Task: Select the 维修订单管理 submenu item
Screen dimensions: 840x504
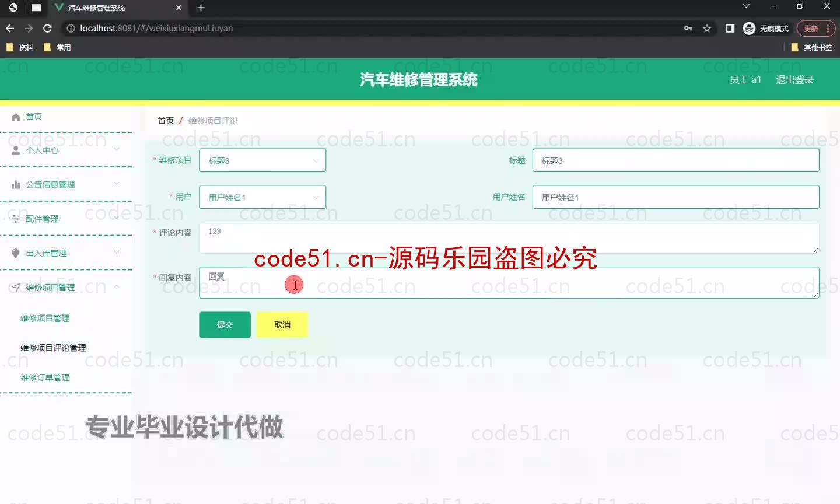Action: coord(45,378)
